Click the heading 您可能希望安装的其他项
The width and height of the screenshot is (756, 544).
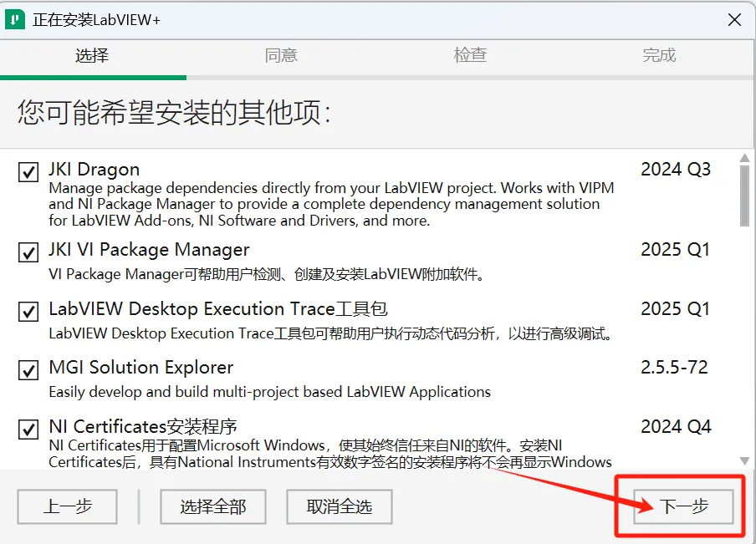[x=174, y=113]
